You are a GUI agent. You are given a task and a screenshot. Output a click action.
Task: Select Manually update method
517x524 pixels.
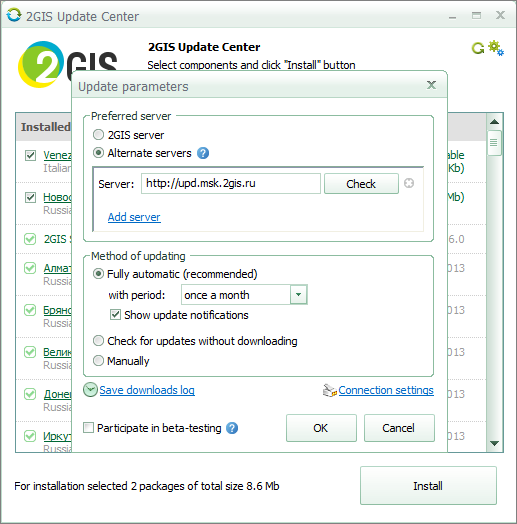click(x=98, y=361)
